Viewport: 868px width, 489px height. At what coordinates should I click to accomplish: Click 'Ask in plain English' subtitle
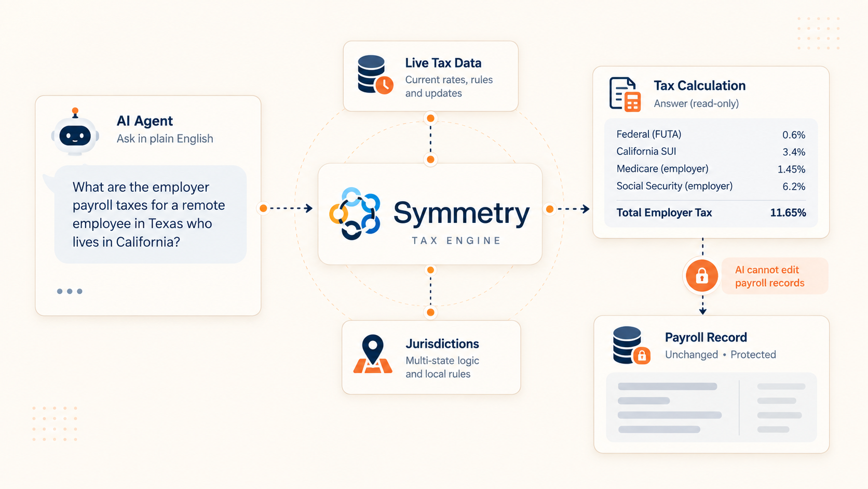pyautogui.click(x=165, y=139)
